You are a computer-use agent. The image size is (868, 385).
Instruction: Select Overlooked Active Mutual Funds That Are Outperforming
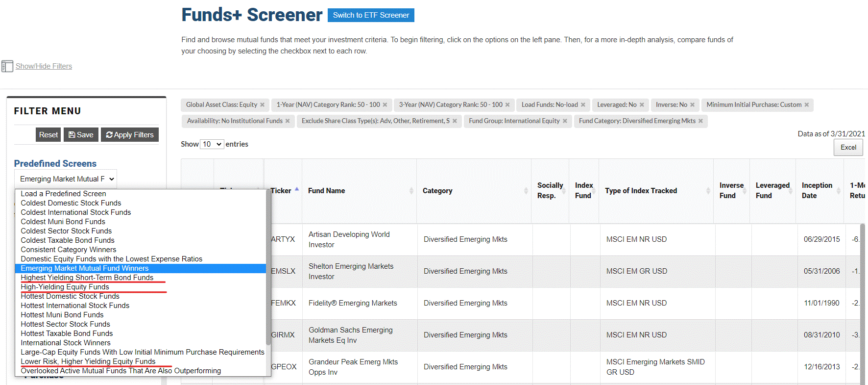click(x=141, y=371)
